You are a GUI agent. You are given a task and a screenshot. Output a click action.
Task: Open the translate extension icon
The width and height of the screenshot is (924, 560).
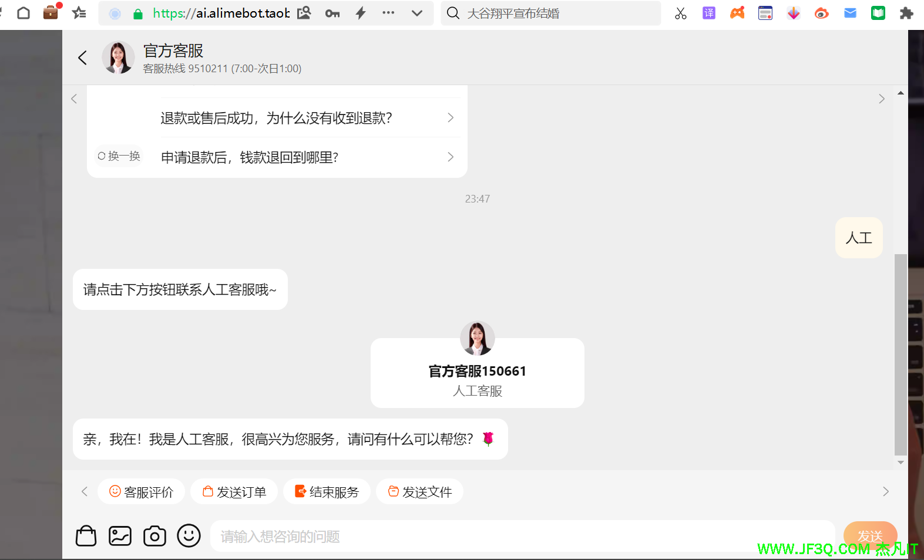709,13
